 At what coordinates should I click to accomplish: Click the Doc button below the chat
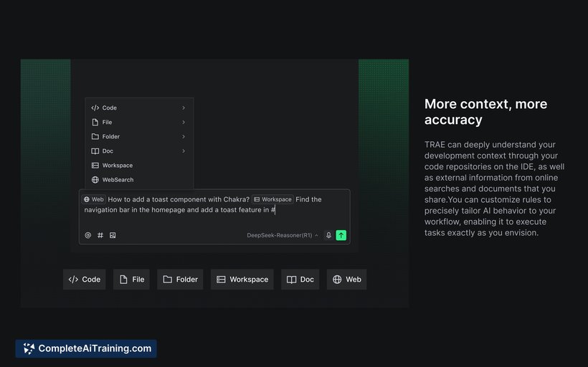click(x=300, y=280)
